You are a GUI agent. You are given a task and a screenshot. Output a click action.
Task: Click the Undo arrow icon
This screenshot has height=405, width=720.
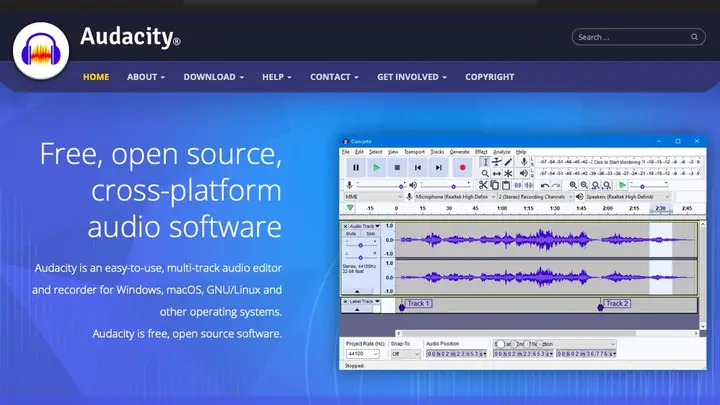tap(545, 186)
